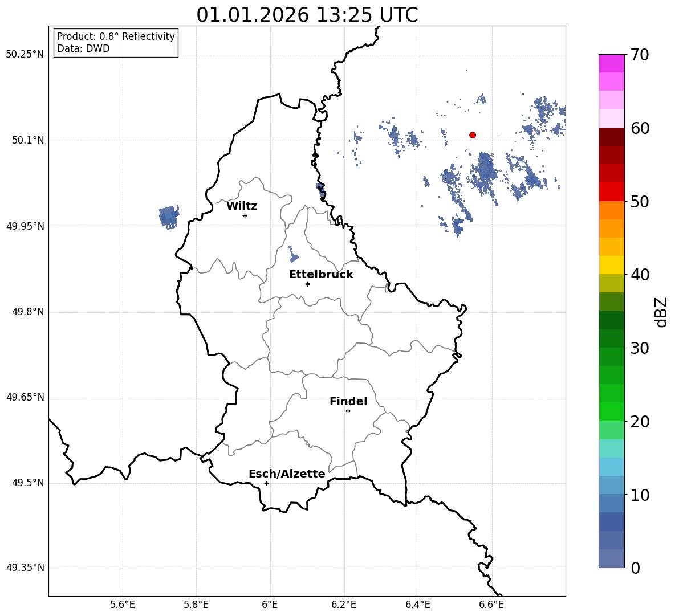The image size is (675, 616).
Task: Click the 5.6°E longitude label
Action: 123,605
